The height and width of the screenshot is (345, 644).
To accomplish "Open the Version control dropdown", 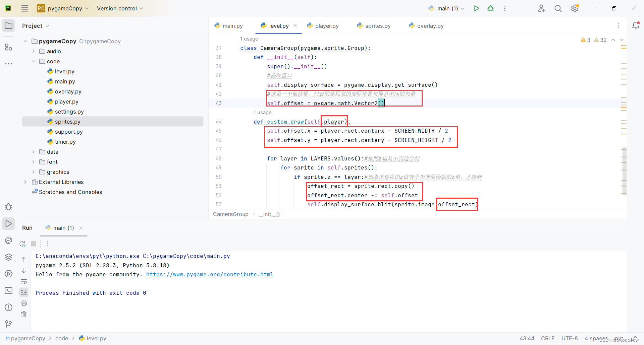I will [120, 8].
